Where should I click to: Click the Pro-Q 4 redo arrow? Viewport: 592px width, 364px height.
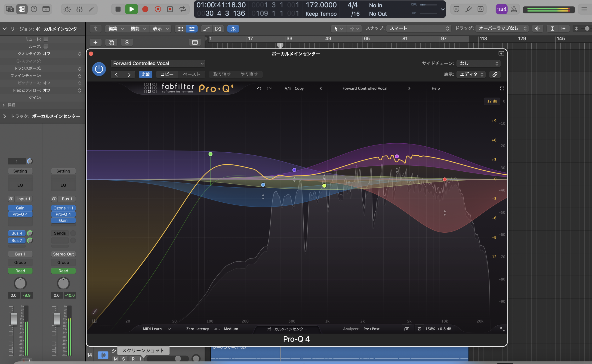click(x=269, y=88)
